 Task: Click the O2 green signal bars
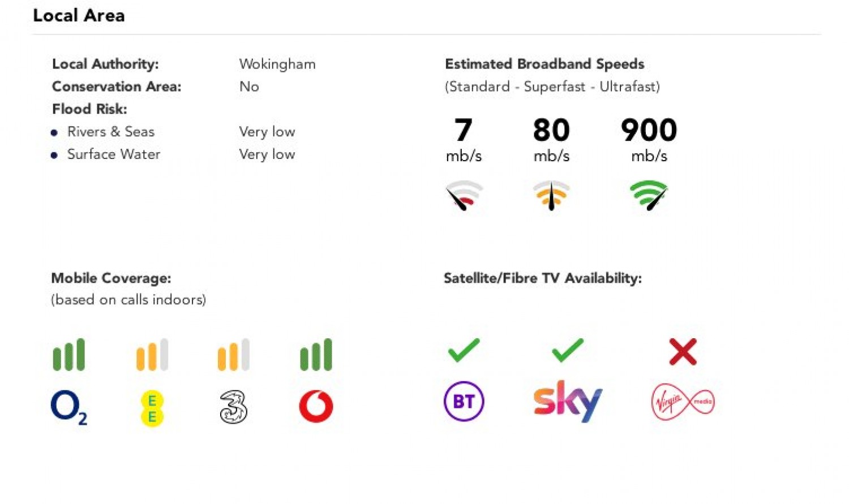(x=68, y=355)
